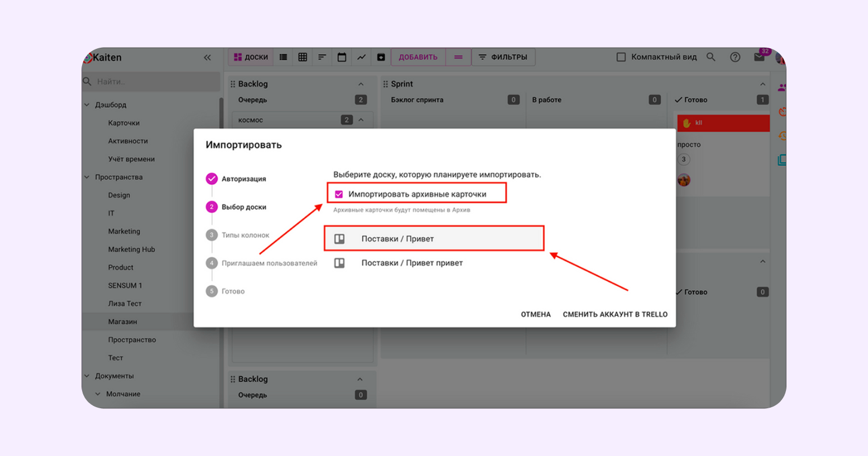Click the ДОБАВИТЬ button
This screenshot has height=456, width=868.
coord(418,57)
